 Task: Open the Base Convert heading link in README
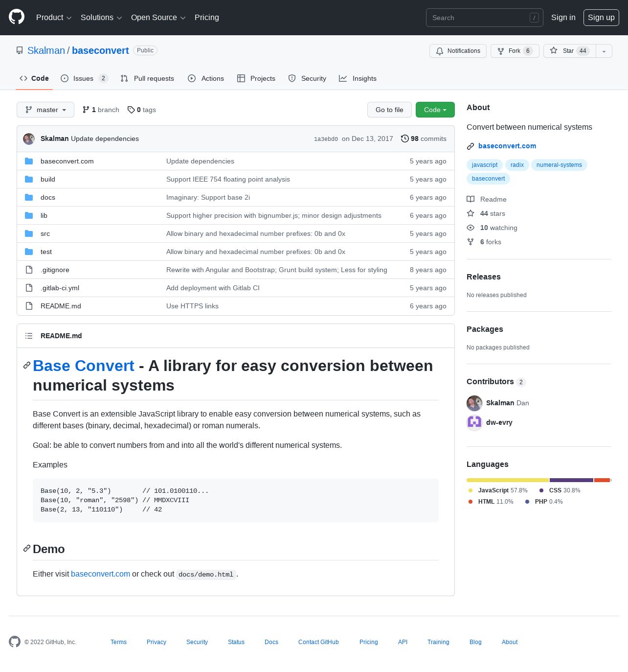click(x=84, y=366)
